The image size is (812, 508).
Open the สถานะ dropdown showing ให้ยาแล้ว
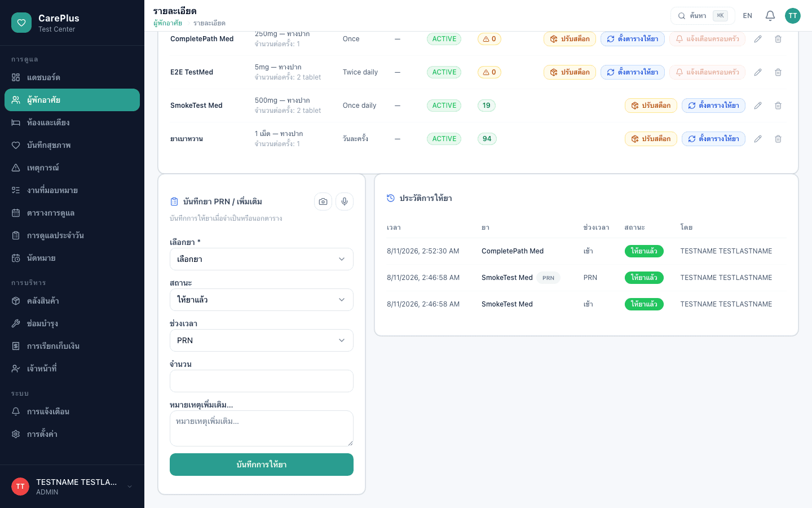pyautogui.click(x=262, y=300)
